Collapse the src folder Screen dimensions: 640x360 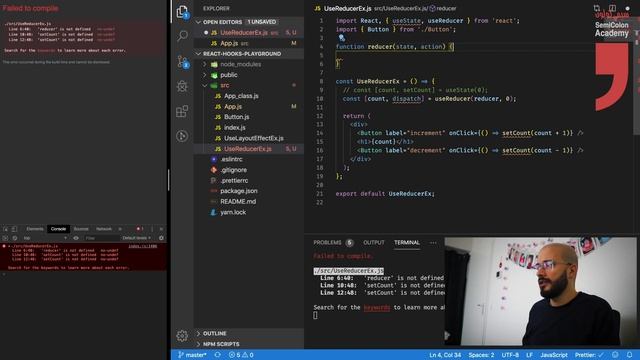[x=249, y=85]
